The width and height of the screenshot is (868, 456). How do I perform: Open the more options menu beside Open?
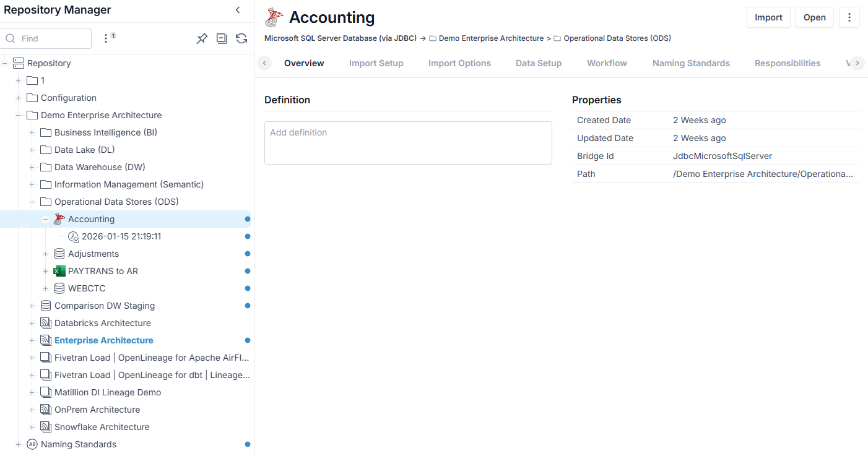click(849, 17)
